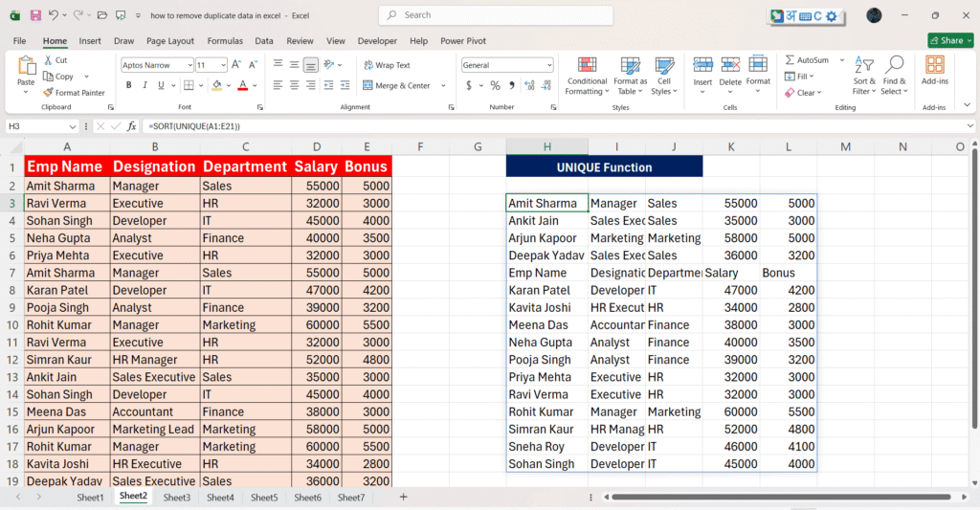Expand the Name Box dropdown arrow
The width and height of the screenshot is (980, 510).
[x=73, y=126]
